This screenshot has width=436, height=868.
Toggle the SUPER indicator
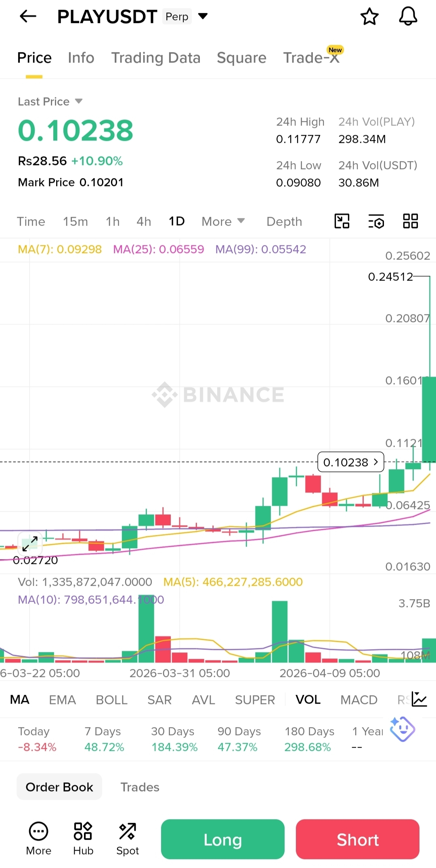(x=255, y=699)
